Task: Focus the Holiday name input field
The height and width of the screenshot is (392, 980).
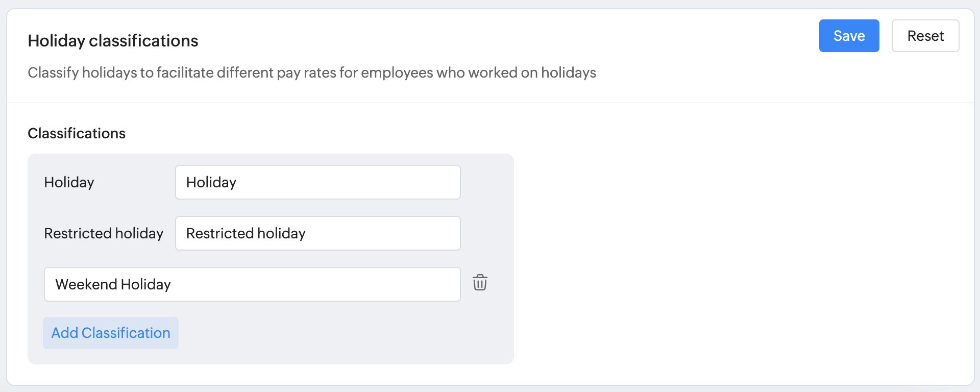Action: pos(317,182)
